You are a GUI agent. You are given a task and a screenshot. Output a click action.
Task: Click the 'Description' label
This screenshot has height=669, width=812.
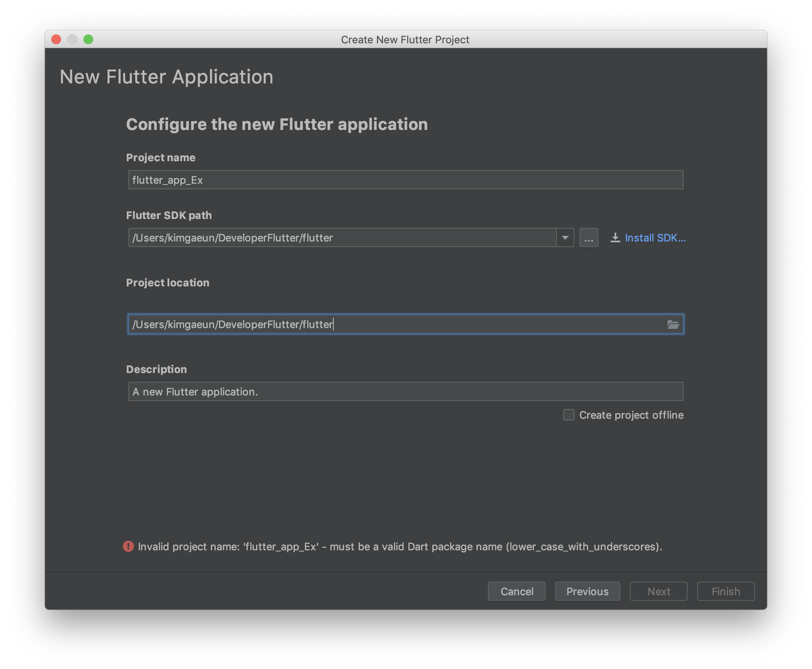pyautogui.click(x=156, y=369)
